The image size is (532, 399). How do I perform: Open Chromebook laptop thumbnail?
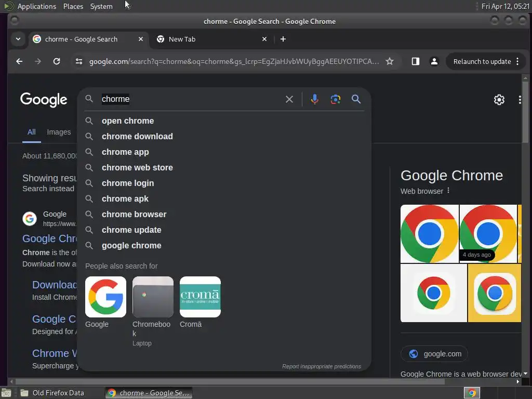[x=153, y=297]
